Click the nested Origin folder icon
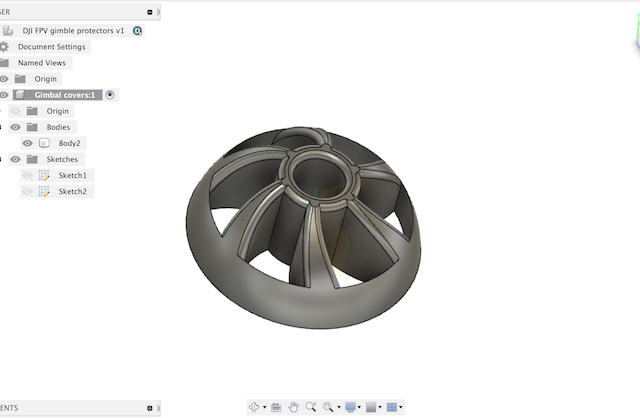 pyautogui.click(x=32, y=111)
